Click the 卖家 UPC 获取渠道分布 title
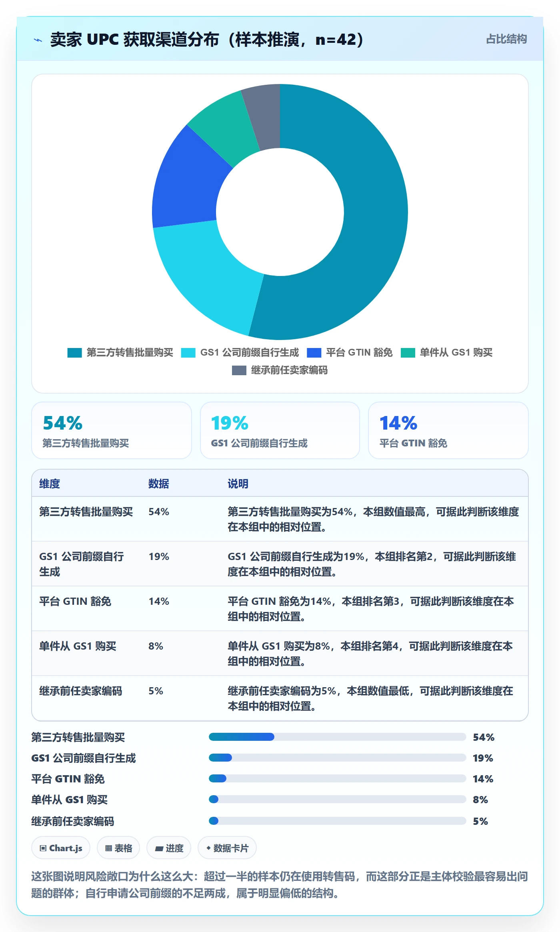 click(x=206, y=40)
